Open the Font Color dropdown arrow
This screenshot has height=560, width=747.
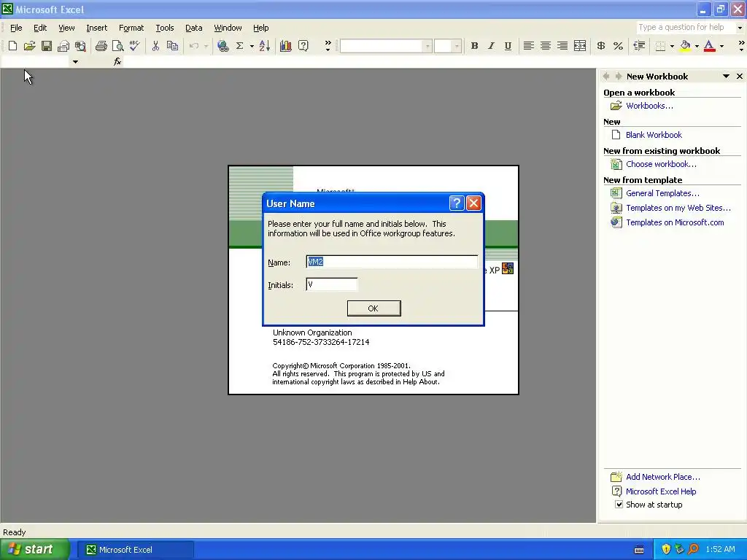pyautogui.click(x=721, y=46)
